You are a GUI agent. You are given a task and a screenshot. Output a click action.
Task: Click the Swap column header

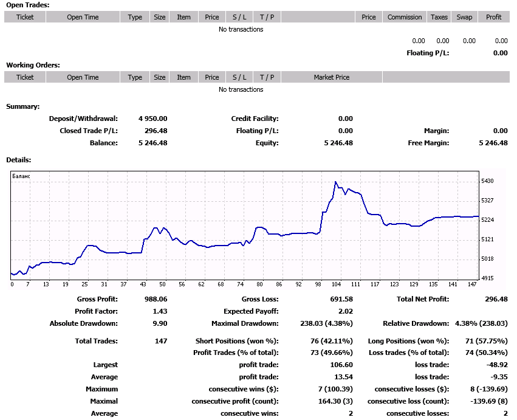pyautogui.click(x=464, y=17)
